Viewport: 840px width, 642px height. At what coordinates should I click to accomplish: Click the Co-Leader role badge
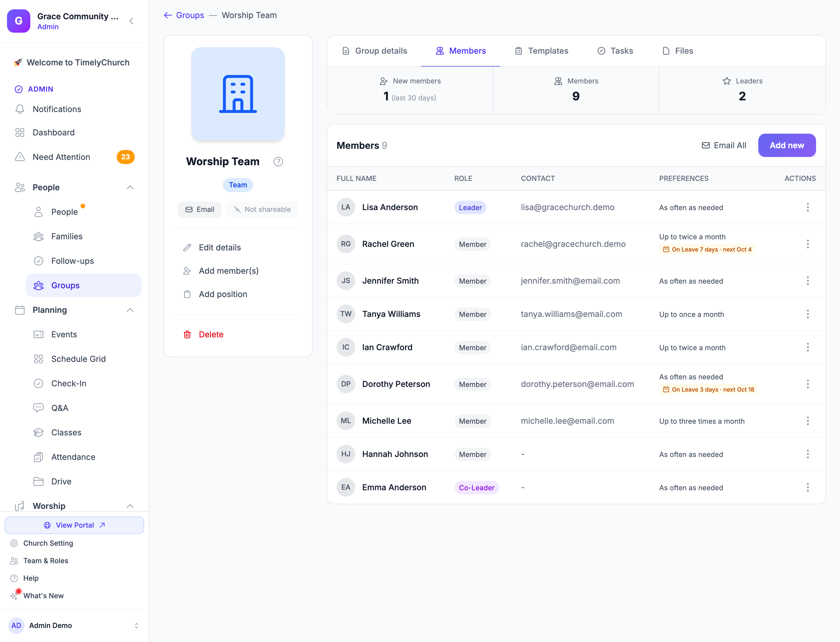click(476, 488)
